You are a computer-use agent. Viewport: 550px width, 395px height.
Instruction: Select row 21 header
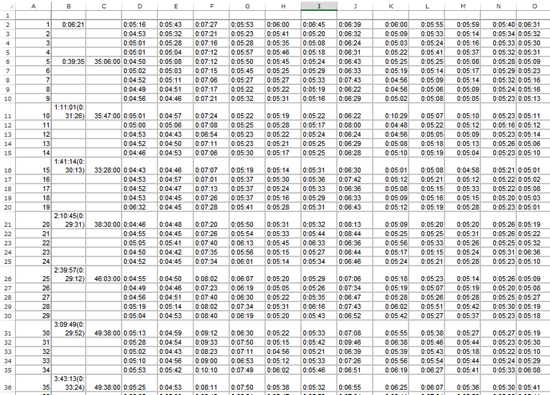[8, 221]
